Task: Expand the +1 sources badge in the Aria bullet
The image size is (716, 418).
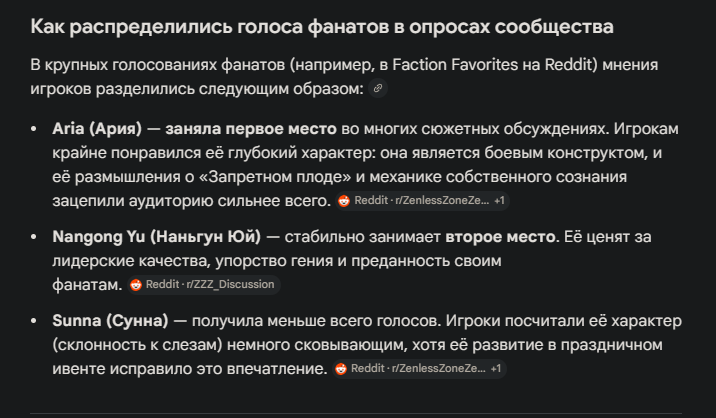Action: click(499, 201)
